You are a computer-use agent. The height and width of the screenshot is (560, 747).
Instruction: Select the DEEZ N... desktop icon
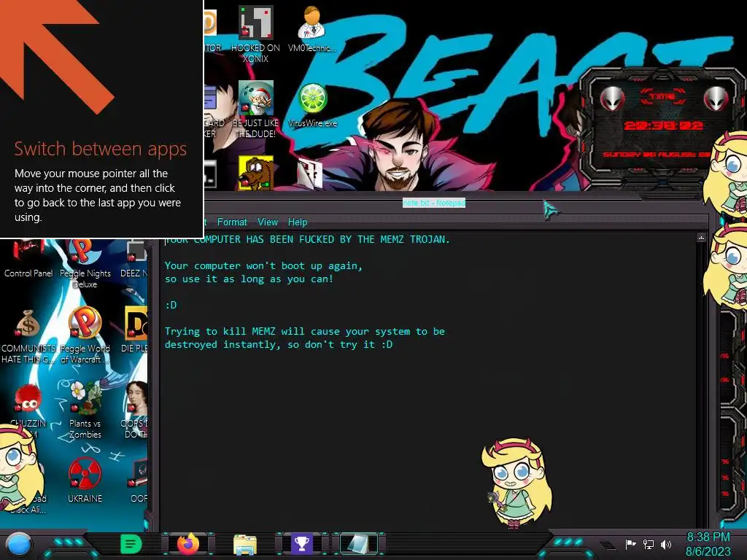135,260
